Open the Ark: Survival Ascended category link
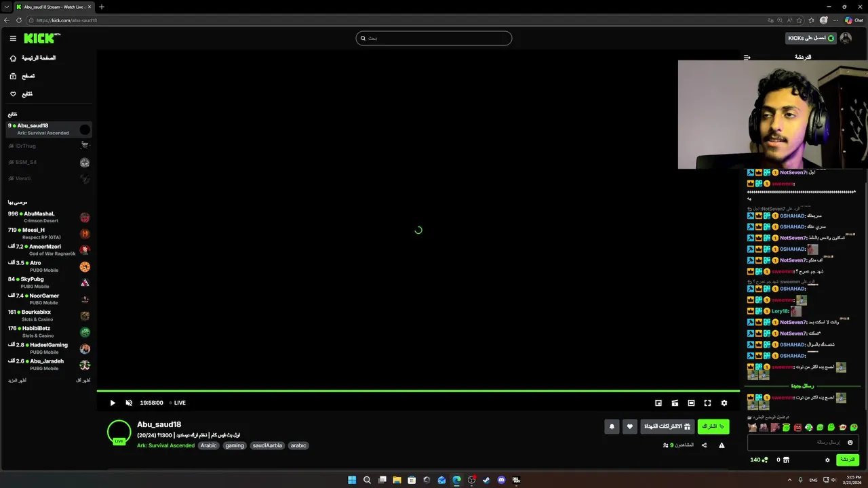This screenshot has width=868, height=488. [x=165, y=446]
